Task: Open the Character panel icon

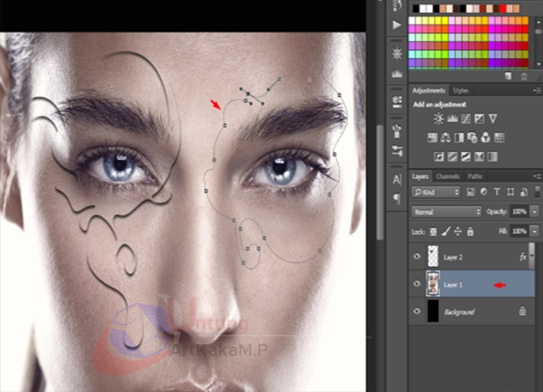Action: point(397,180)
